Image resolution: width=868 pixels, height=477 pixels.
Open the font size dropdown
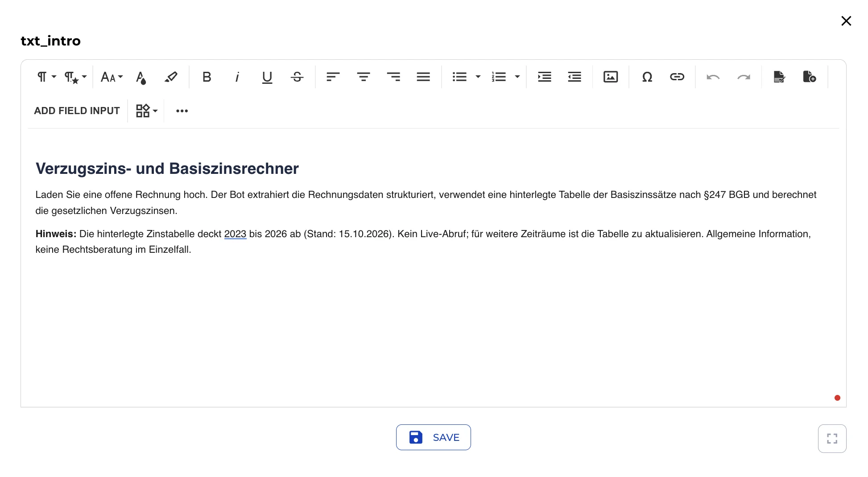tap(112, 77)
